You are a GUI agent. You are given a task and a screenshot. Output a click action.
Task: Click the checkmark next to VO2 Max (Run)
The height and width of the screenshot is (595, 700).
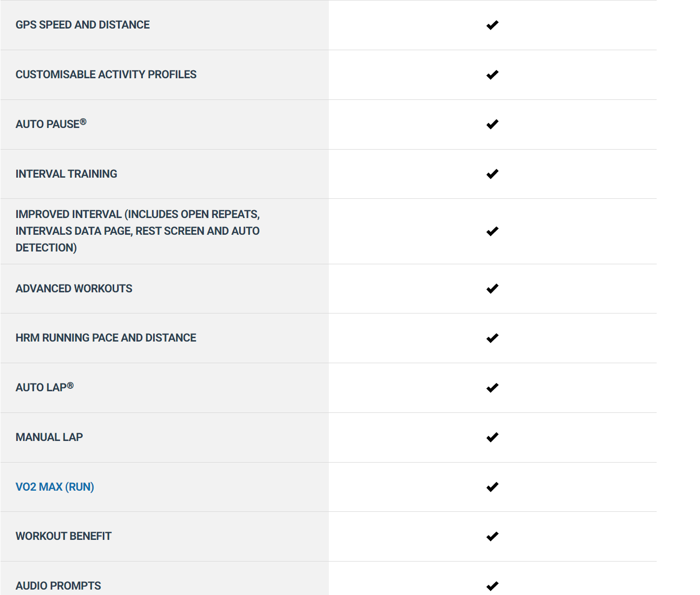point(492,487)
